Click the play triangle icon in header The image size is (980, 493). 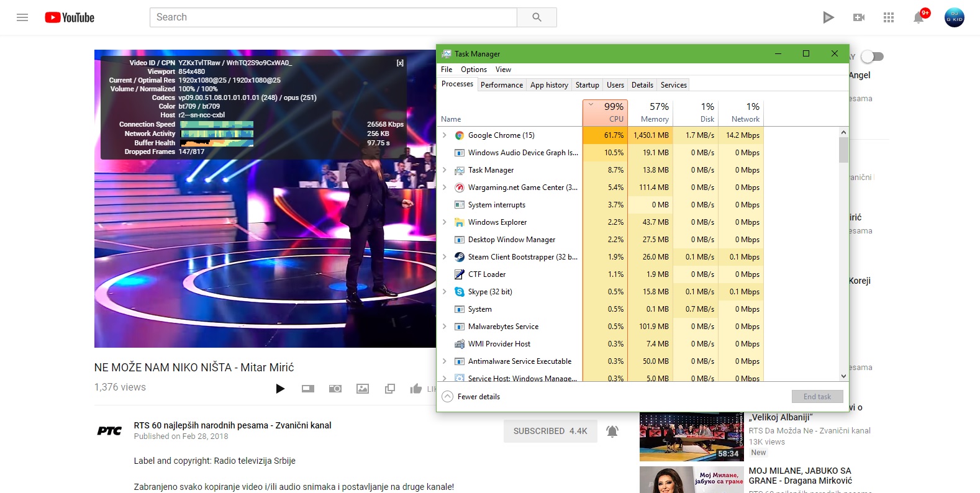828,17
